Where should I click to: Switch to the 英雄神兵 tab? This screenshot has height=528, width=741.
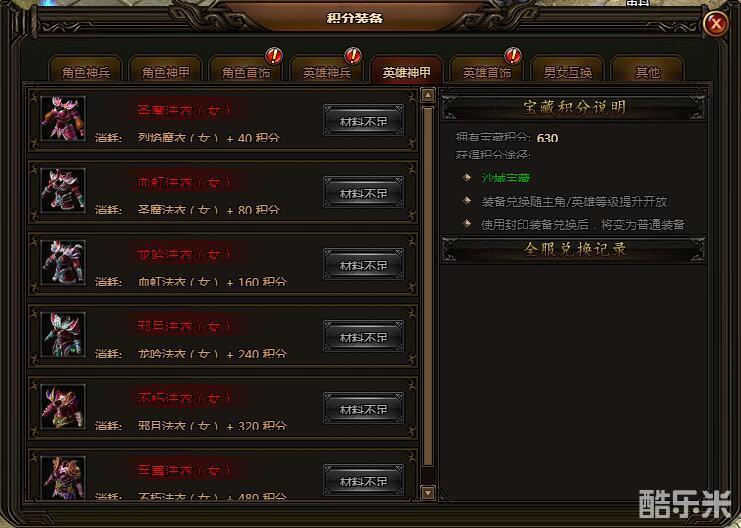point(327,70)
